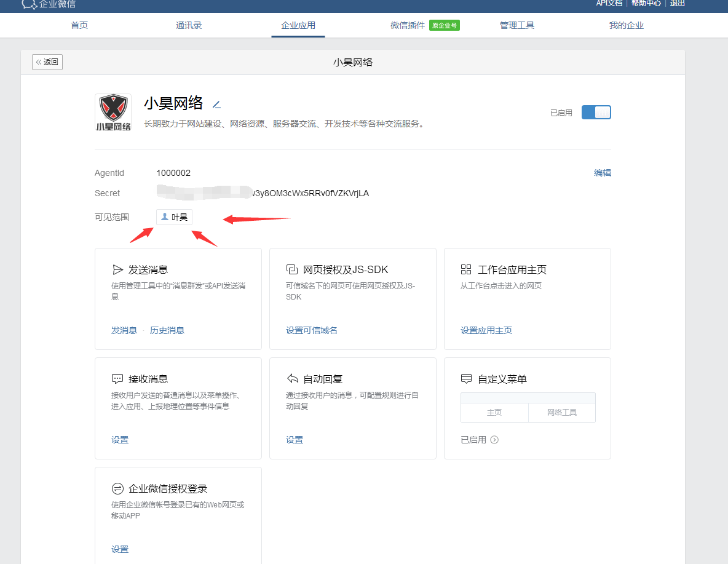Expand the 已启用 arrow under 自定义菜单

coord(494,440)
